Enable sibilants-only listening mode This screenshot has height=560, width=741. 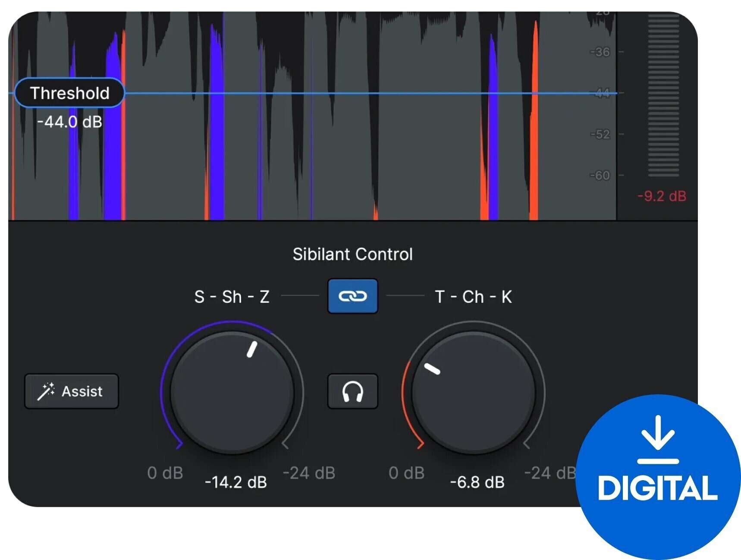(x=353, y=391)
